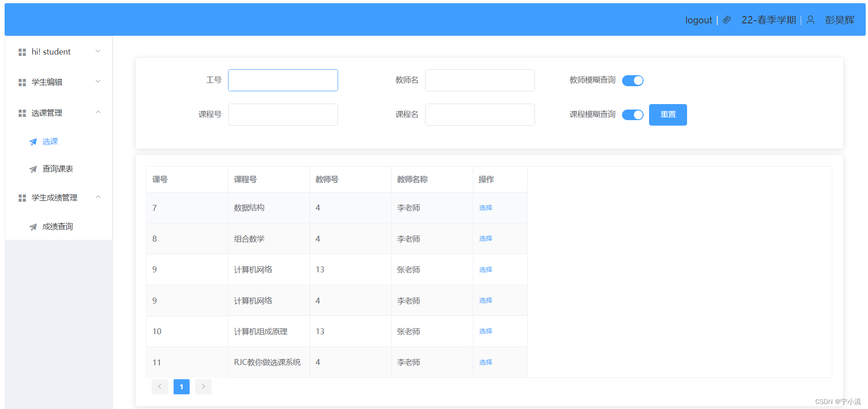Click the grid icon beside 学生编辑

click(22, 83)
